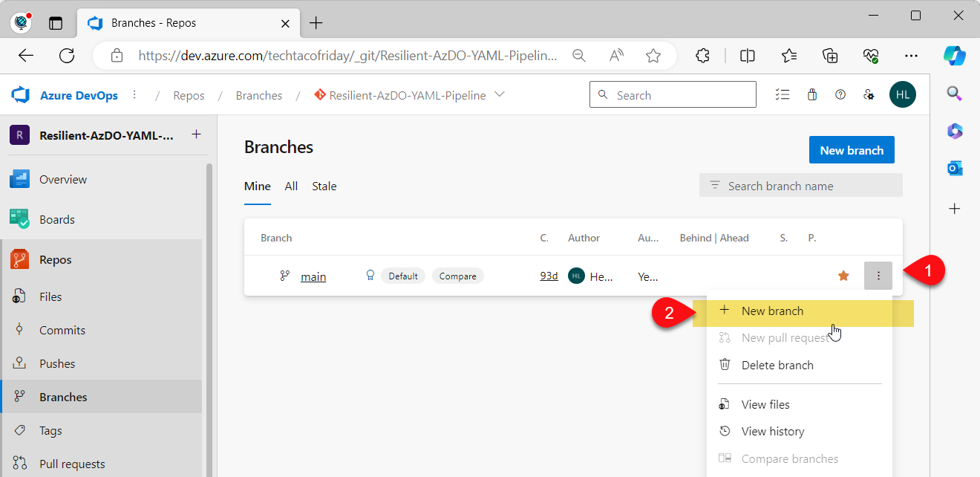This screenshot has height=477, width=980.
Task: Open the Help question mark icon
Action: (x=840, y=94)
